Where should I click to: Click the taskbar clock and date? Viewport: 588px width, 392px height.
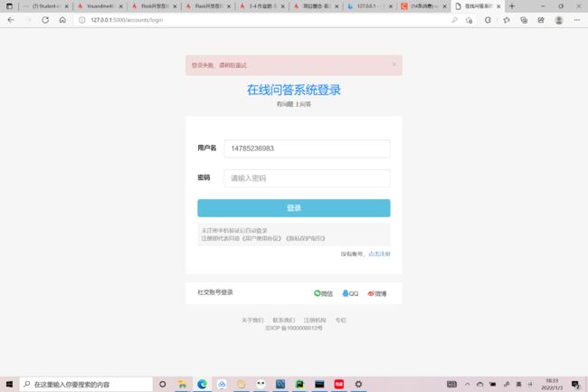coord(552,384)
